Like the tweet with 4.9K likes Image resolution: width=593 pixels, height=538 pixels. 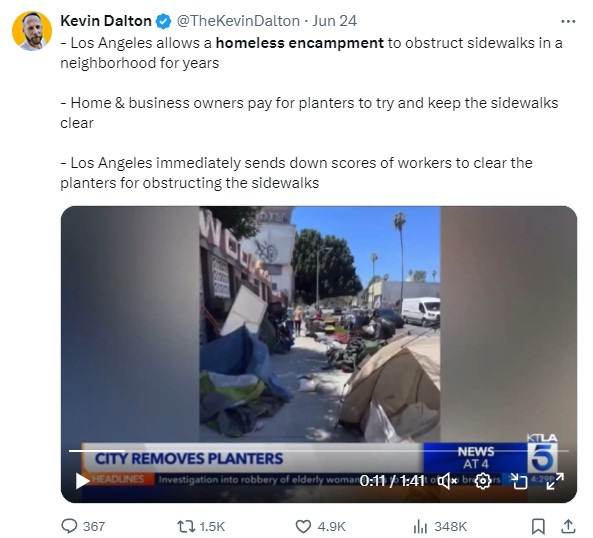click(x=320, y=526)
